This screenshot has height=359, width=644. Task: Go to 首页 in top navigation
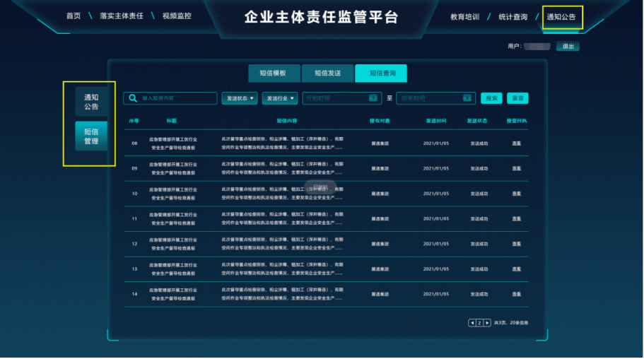74,16
